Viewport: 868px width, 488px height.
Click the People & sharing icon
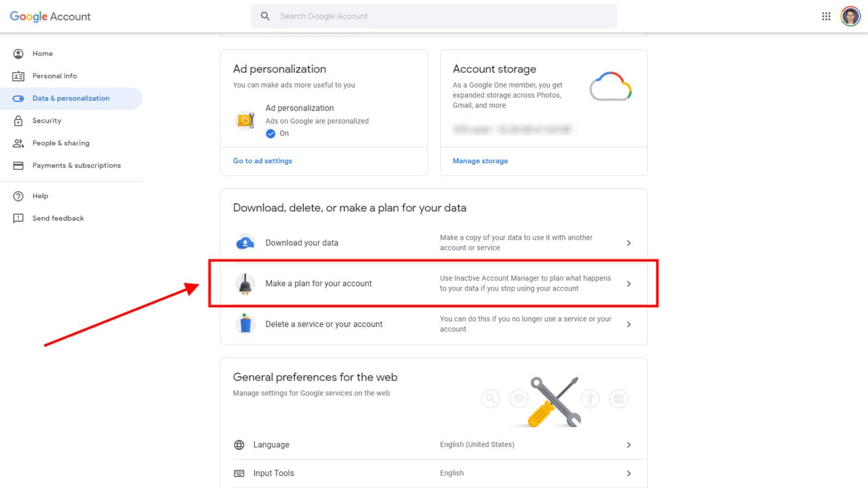click(x=18, y=143)
